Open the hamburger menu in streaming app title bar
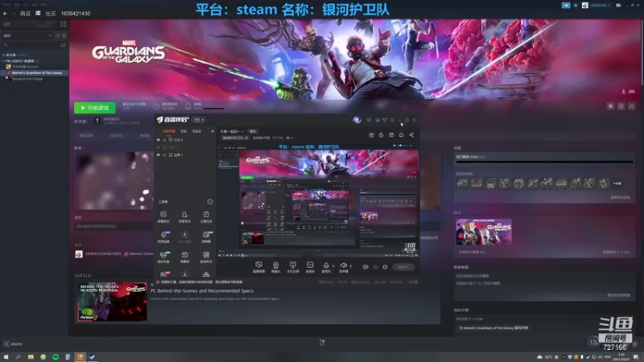This screenshot has width=644, height=362. pyautogui.click(x=392, y=120)
